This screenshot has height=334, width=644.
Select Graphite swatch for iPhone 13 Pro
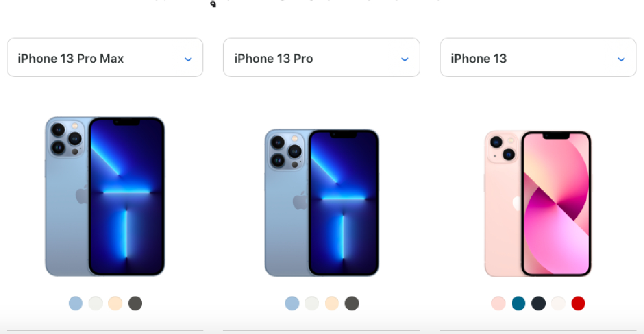pyautogui.click(x=352, y=303)
